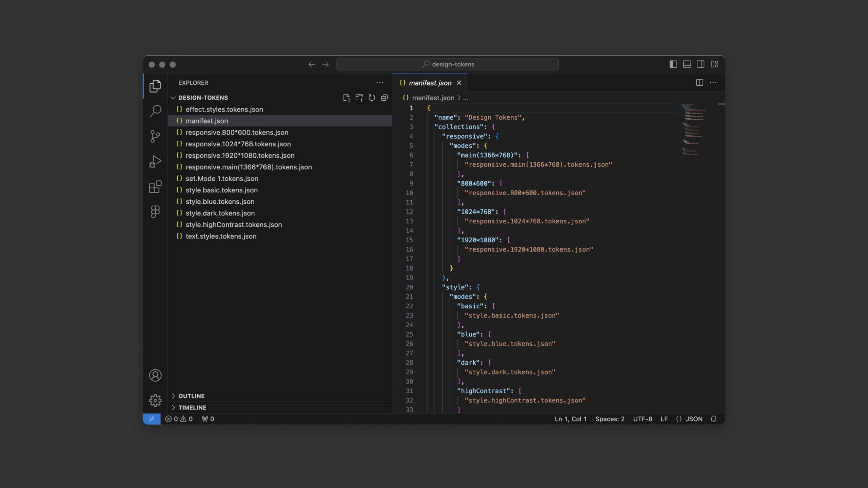The image size is (868, 488).
Task: Open text.styles.tokens.json
Action: tap(280, 236)
